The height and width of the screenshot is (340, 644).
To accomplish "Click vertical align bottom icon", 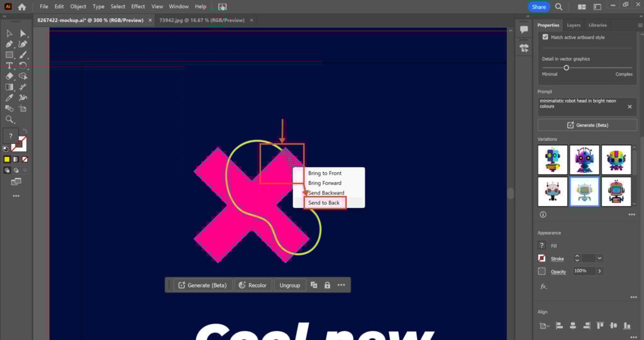I will coord(627,326).
